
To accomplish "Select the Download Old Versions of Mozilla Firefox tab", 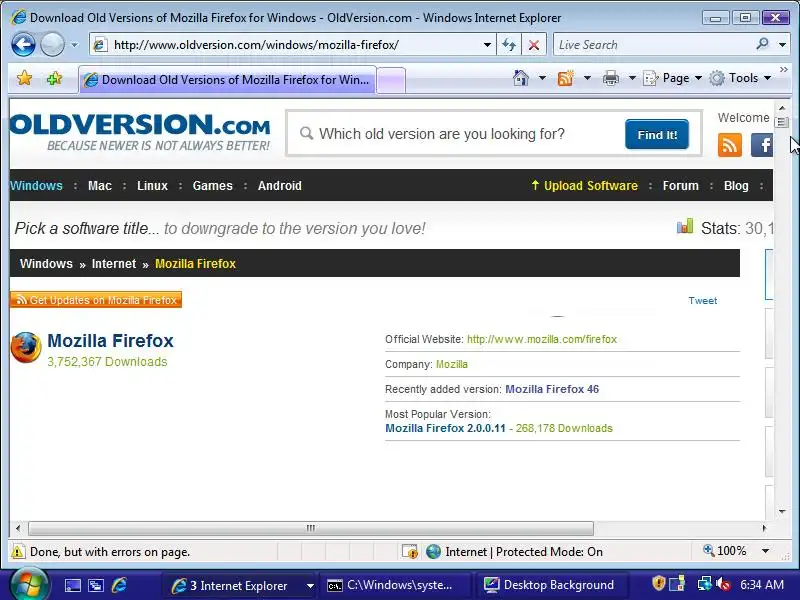I will pyautogui.click(x=228, y=80).
